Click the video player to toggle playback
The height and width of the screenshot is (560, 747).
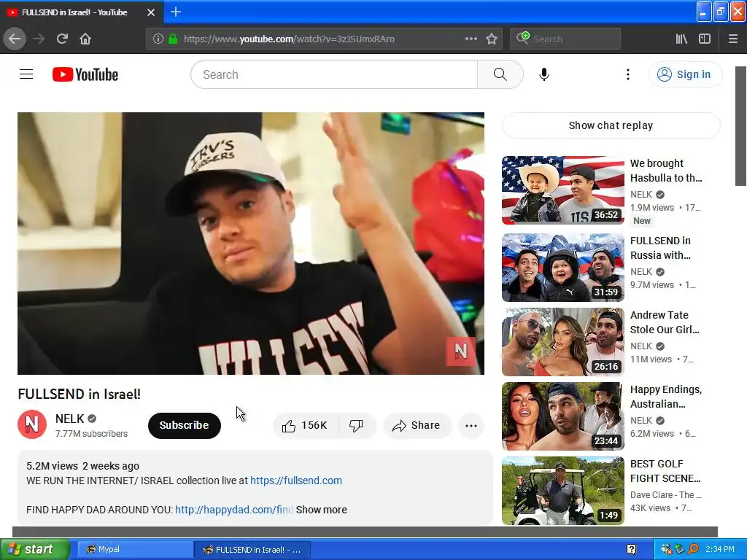[251, 244]
